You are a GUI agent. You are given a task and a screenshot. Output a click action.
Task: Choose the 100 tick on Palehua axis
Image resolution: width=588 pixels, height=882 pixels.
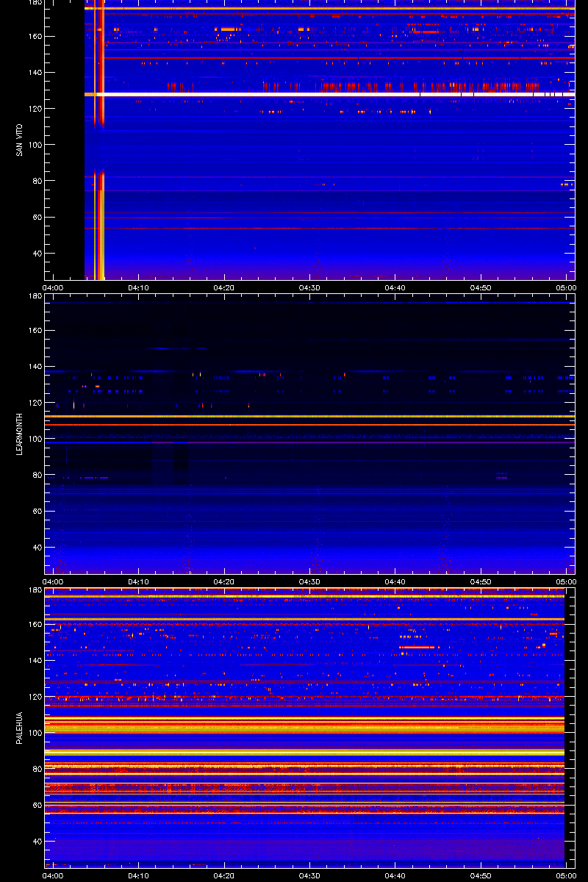pos(35,733)
